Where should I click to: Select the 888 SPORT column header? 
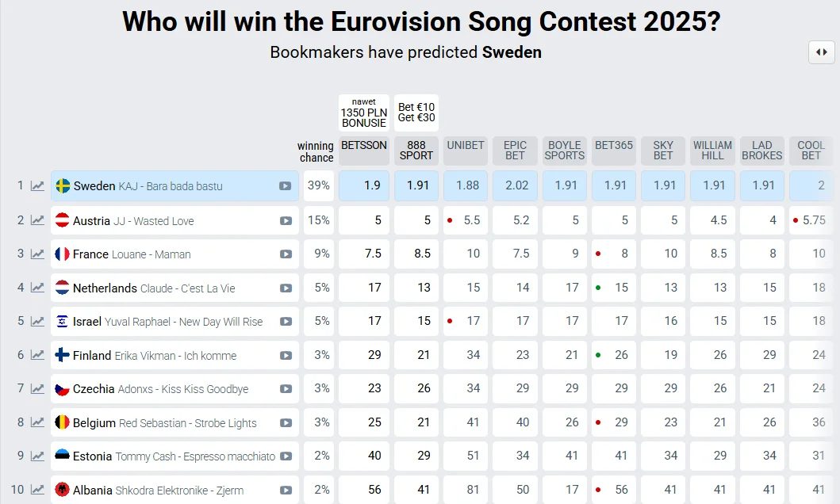click(x=416, y=151)
